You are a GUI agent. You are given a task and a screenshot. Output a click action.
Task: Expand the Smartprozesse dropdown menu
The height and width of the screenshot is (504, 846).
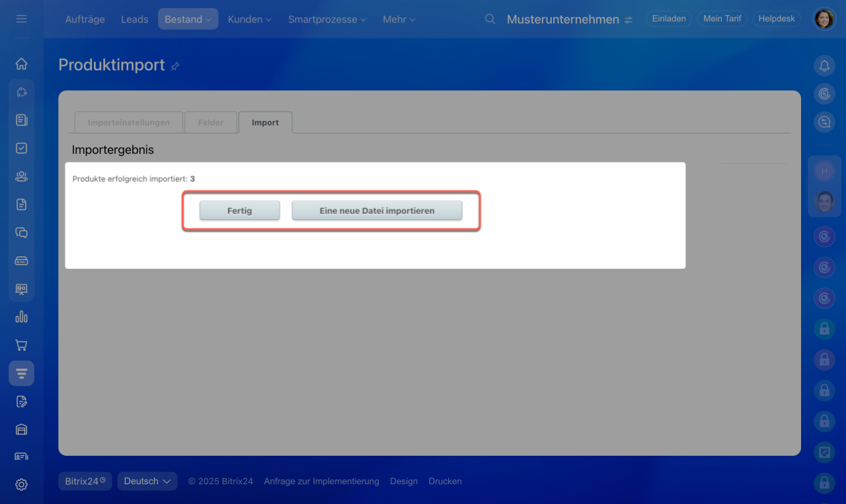[x=327, y=19]
